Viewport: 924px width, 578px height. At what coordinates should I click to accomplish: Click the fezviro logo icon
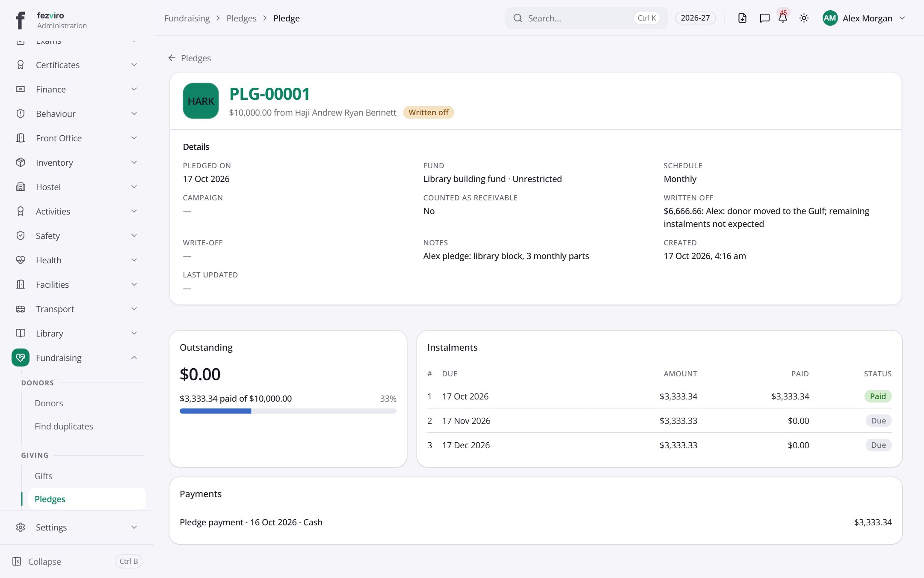[x=20, y=20]
